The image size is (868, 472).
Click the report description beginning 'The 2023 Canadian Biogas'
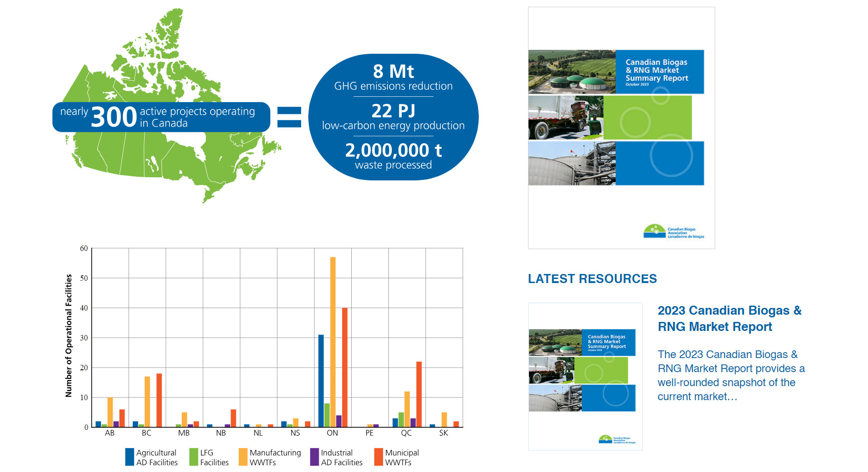pyautogui.click(x=731, y=375)
